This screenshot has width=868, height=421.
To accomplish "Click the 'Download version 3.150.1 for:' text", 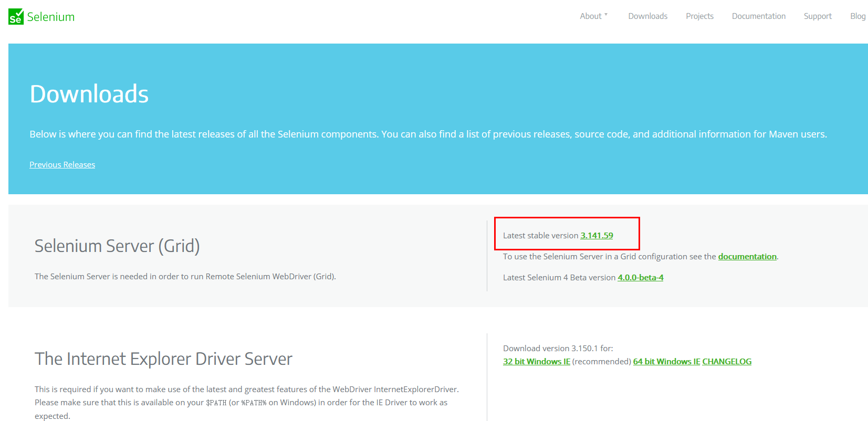I will point(558,348).
